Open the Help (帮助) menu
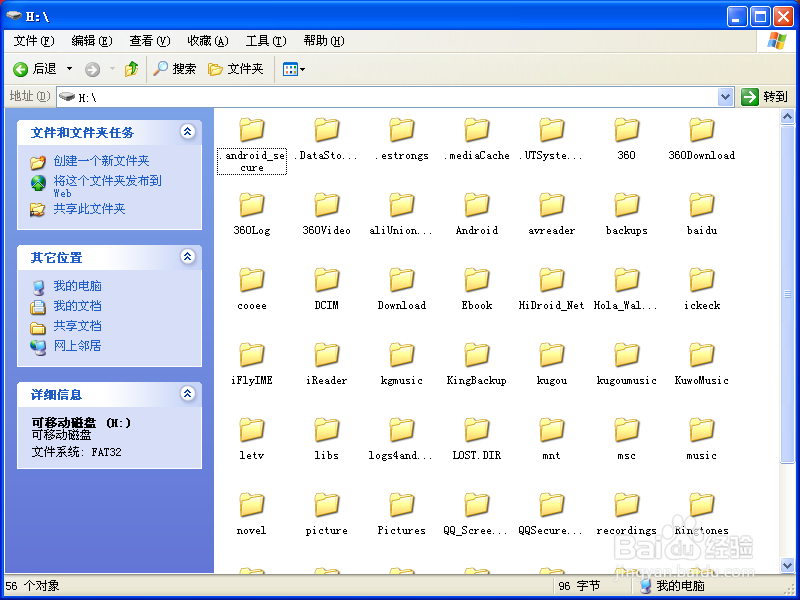The height and width of the screenshot is (600, 800). pos(324,41)
